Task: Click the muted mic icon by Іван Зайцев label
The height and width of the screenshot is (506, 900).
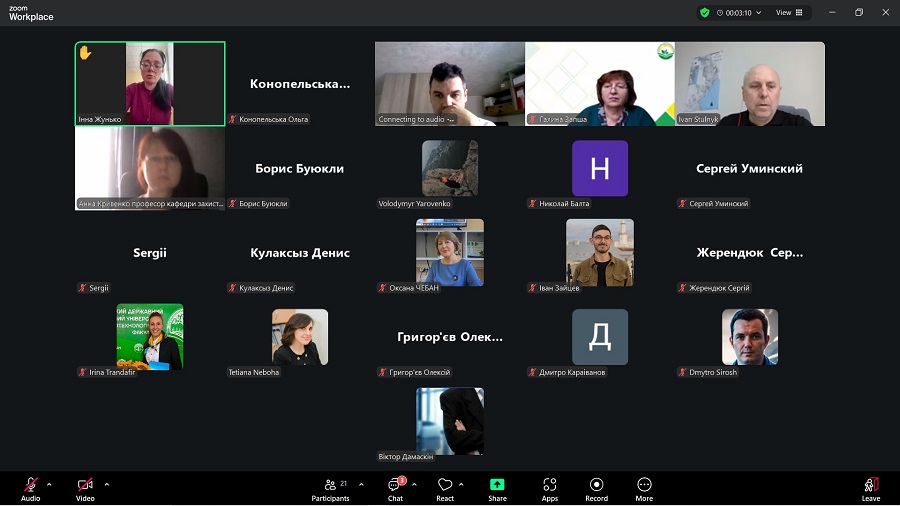Action: pos(533,288)
